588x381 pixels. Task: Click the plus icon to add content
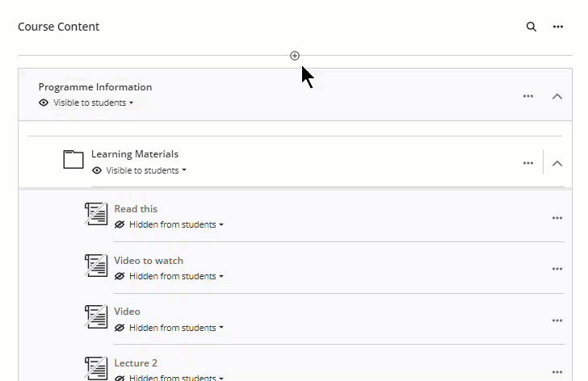tap(295, 56)
